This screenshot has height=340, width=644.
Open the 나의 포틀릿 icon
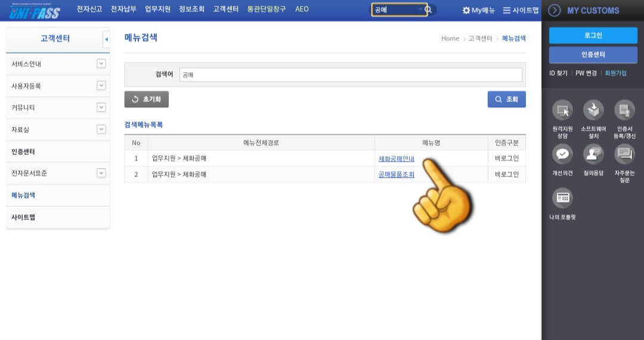562,198
